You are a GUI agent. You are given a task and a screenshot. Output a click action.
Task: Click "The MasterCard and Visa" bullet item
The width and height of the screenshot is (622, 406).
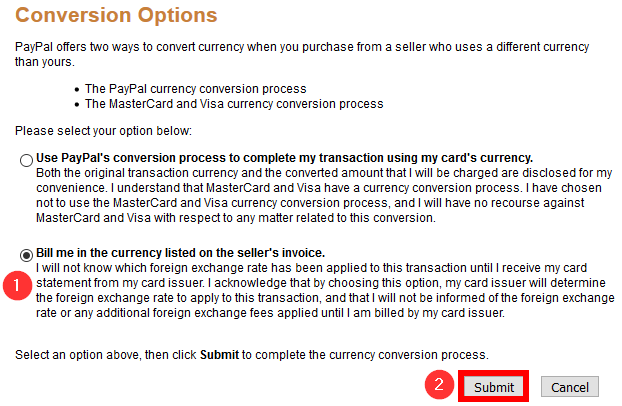coord(233,103)
